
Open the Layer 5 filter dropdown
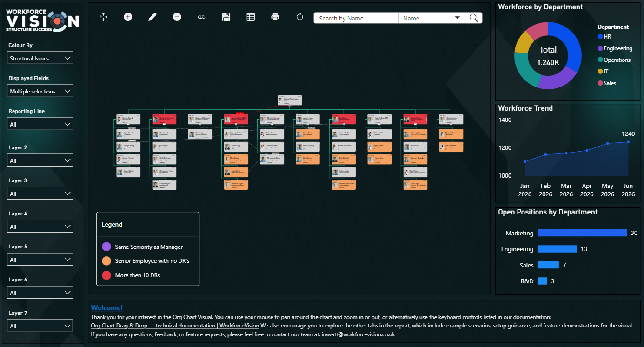[x=40, y=260]
